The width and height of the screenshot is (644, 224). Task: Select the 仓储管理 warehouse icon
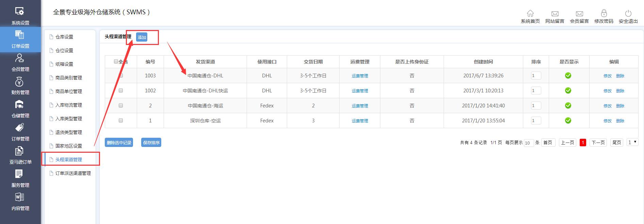tap(20, 105)
